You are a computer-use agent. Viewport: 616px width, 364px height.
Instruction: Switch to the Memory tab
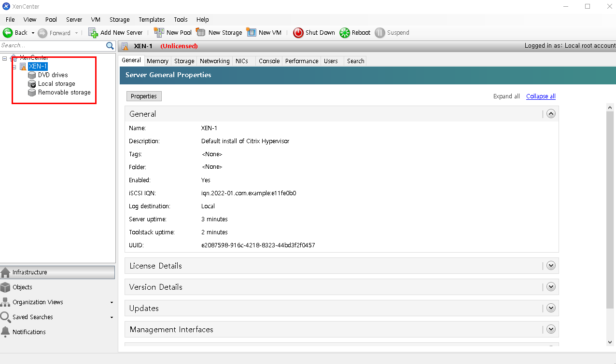point(158,61)
